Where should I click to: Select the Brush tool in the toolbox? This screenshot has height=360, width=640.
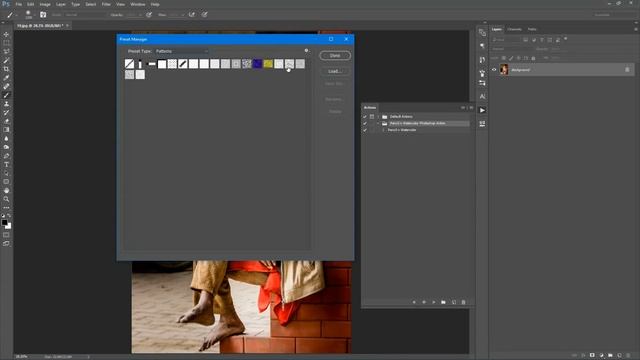coord(6,95)
